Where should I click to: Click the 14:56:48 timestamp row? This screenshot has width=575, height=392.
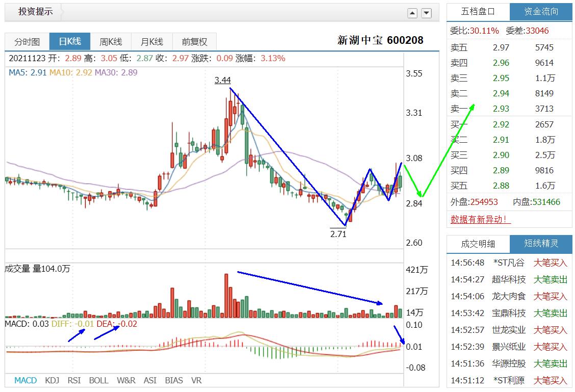click(x=509, y=263)
